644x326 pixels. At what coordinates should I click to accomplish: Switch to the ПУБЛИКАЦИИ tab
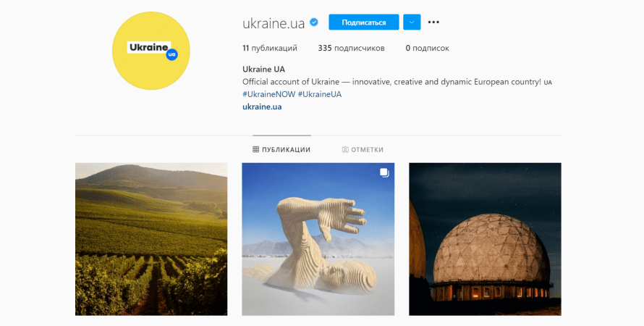pyautogui.click(x=281, y=149)
